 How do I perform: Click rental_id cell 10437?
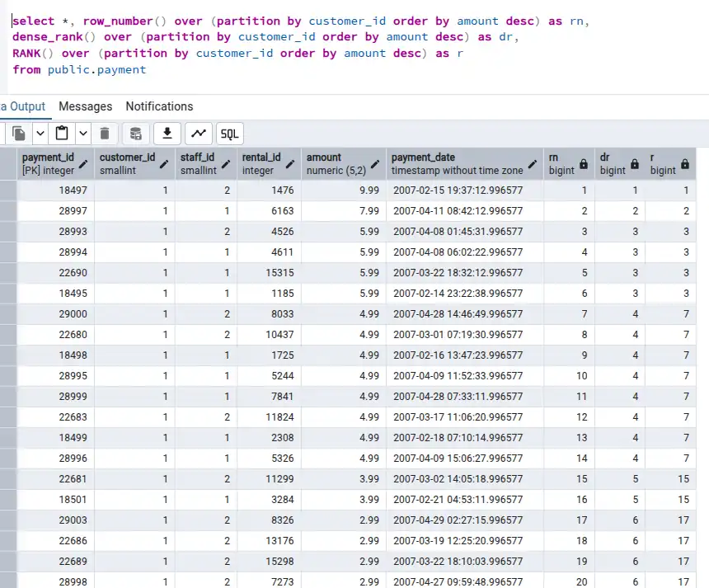(x=269, y=335)
